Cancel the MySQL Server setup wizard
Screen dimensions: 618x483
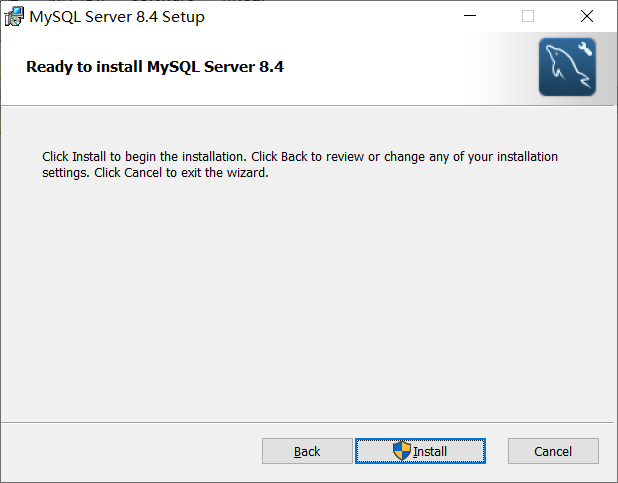click(x=553, y=451)
